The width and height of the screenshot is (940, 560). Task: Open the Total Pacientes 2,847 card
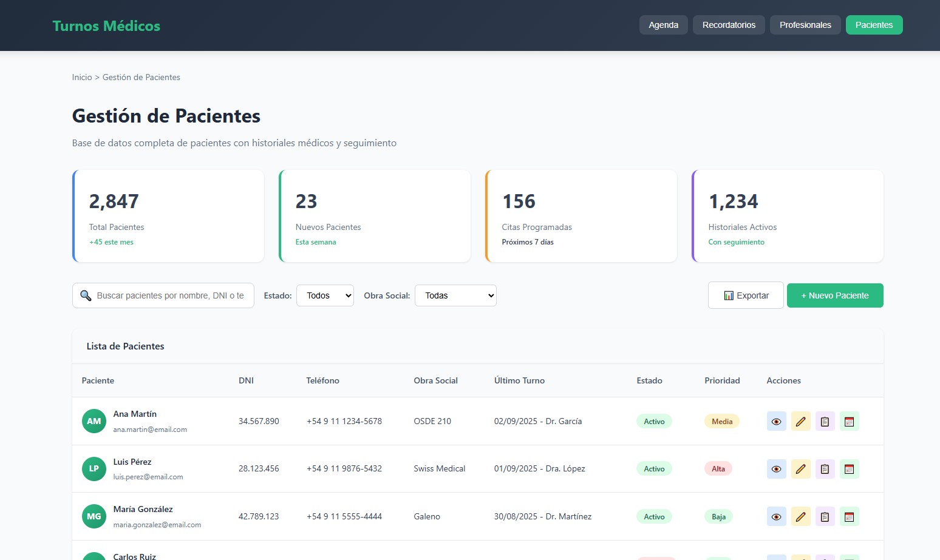pyautogui.click(x=168, y=216)
